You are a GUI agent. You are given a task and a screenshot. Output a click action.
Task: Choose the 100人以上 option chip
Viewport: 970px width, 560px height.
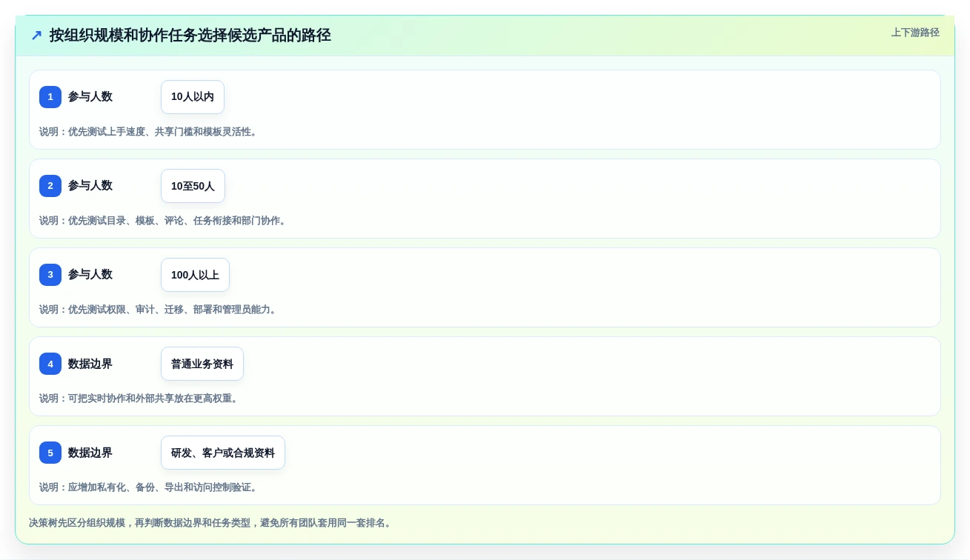[195, 275]
